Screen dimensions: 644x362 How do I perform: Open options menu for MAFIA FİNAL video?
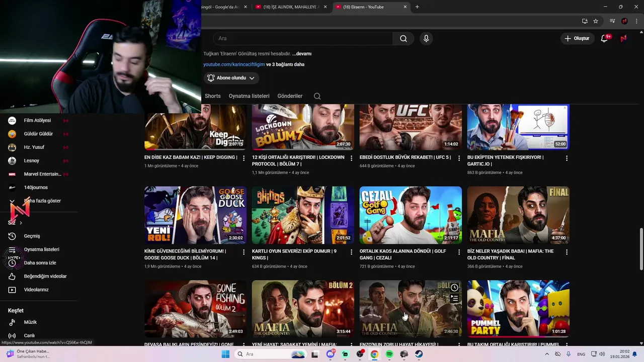(567, 252)
